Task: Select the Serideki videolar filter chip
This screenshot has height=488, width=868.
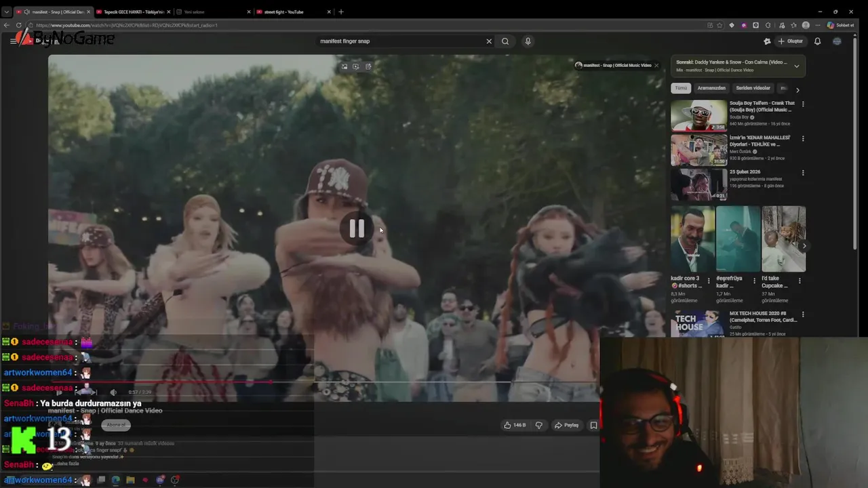Action: tap(753, 88)
